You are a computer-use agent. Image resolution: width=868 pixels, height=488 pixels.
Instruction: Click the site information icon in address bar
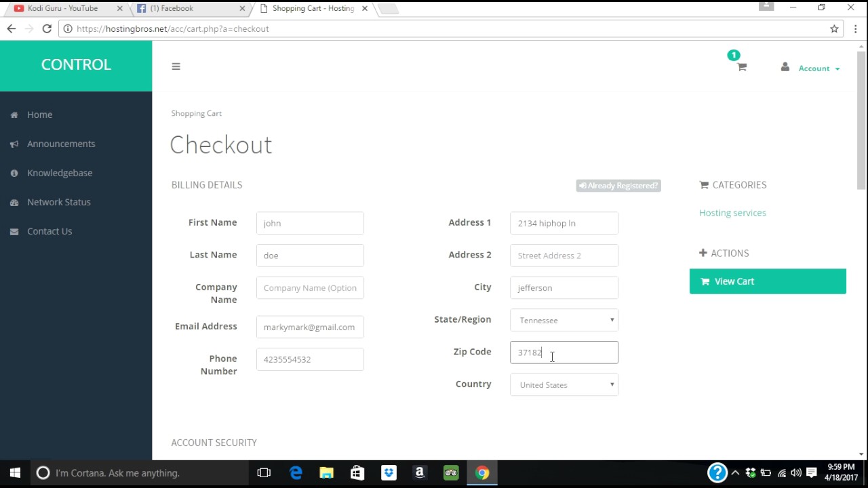68,28
